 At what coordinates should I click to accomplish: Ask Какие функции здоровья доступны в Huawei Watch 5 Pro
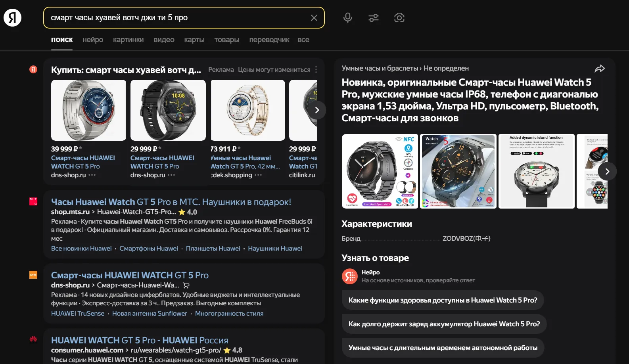pos(443,300)
